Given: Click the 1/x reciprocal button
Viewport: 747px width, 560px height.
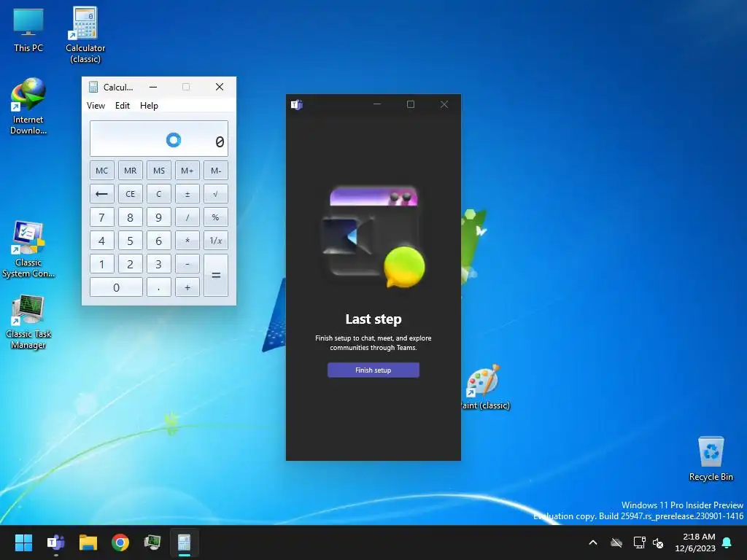Looking at the screenshot, I should point(216,241).
